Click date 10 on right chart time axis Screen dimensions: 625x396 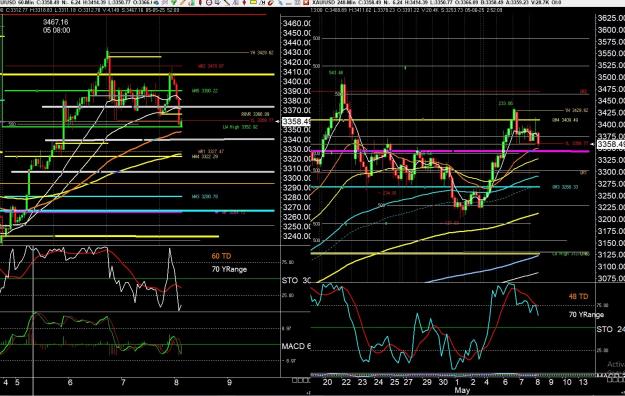click(x=567, y=382)
